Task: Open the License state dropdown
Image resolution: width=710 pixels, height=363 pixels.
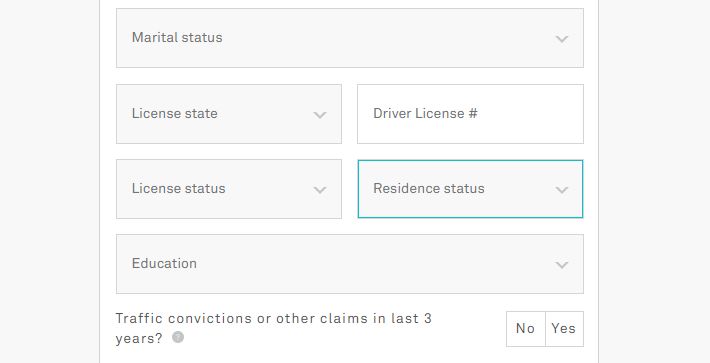Action: tap(229, 114)
